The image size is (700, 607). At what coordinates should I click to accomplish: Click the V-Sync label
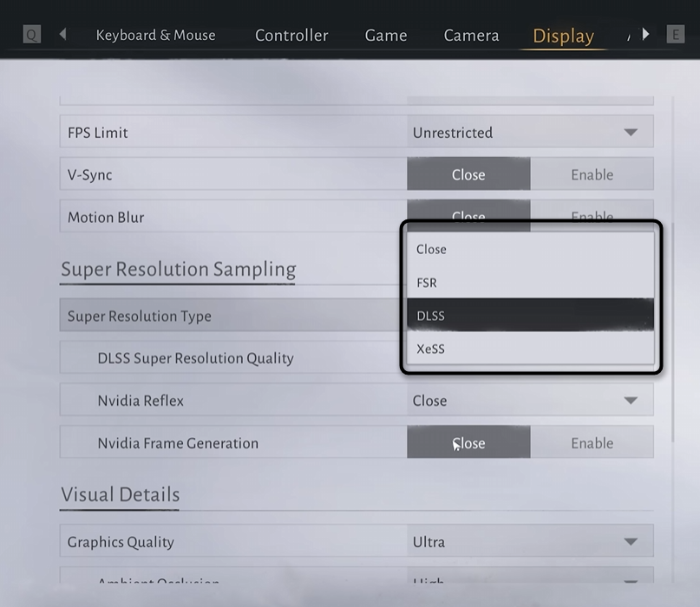(x=89, y=174)
